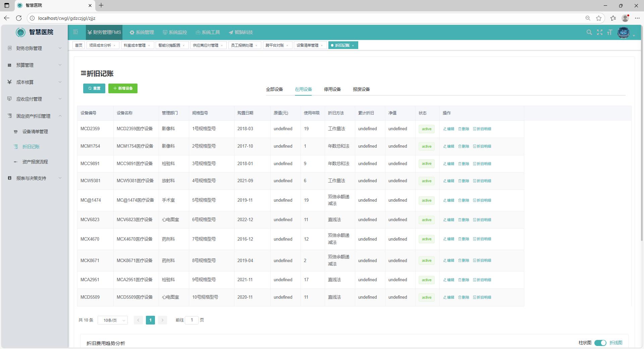644x349 pixels.
Task: Open font size adjustment icon
Action: tap(609, 32)
